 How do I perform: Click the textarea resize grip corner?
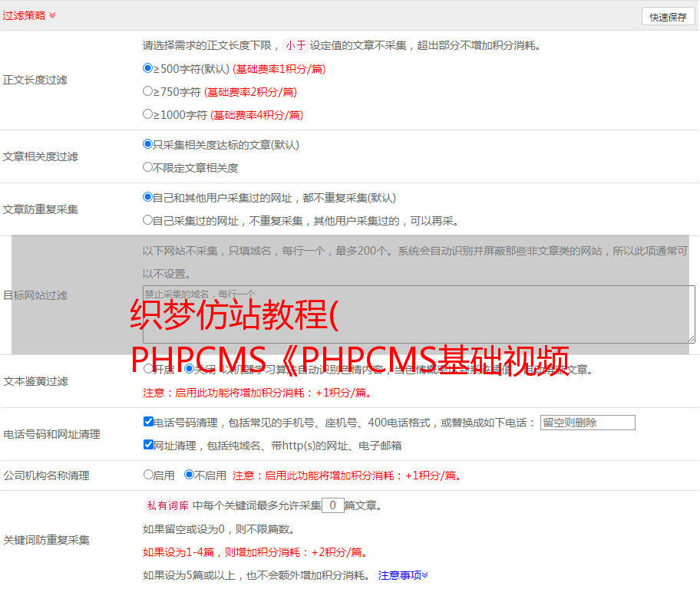(x=691, y=339)
